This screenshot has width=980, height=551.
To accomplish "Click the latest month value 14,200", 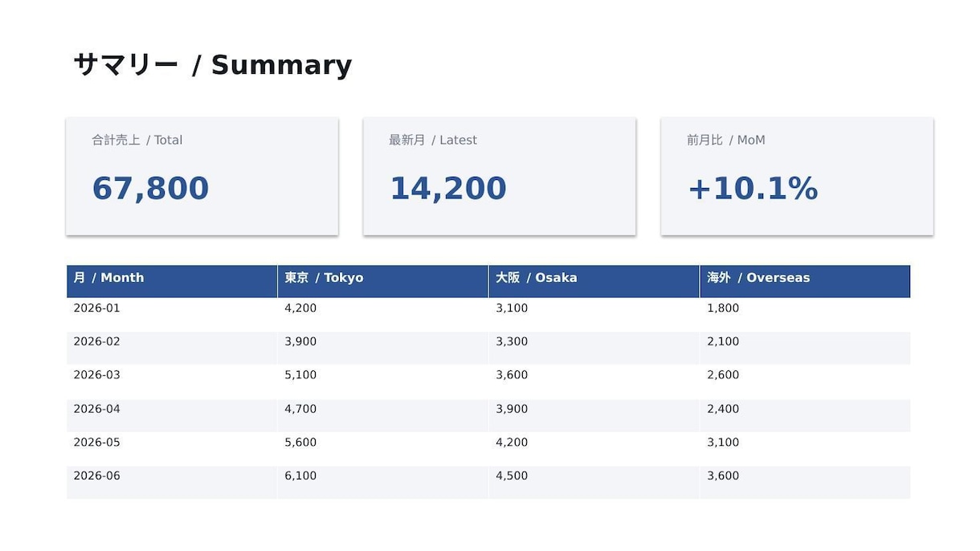I will pos(448,189).
